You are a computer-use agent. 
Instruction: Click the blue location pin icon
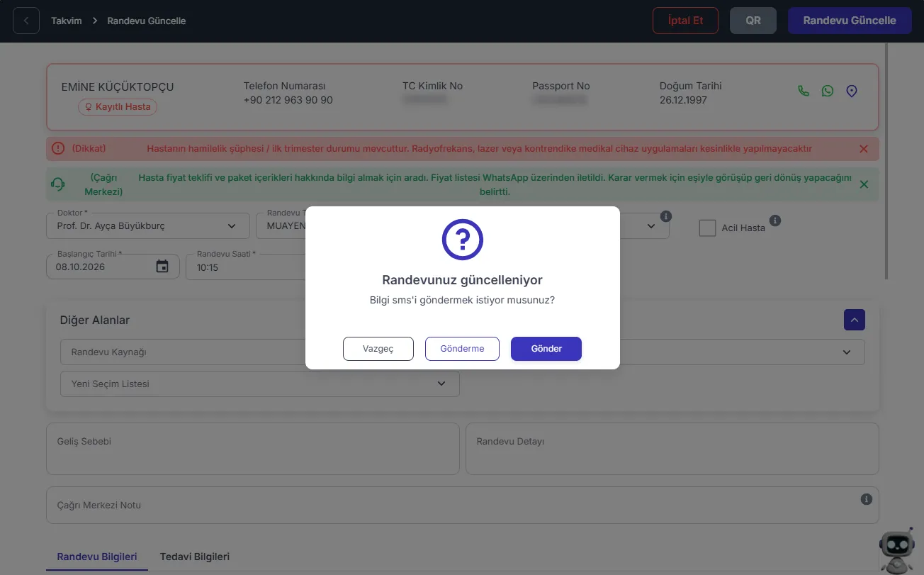click(852, 91)
